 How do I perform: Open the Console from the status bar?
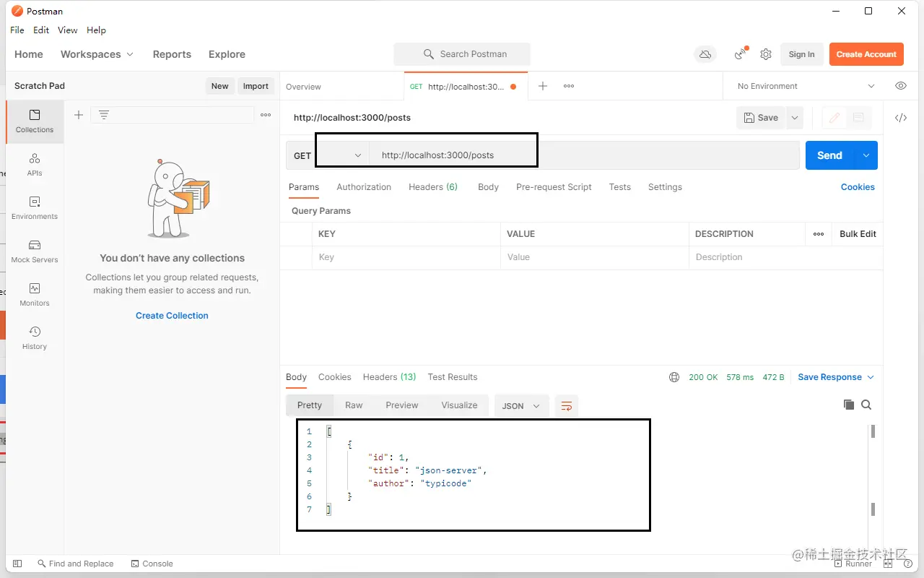(152, 564)
